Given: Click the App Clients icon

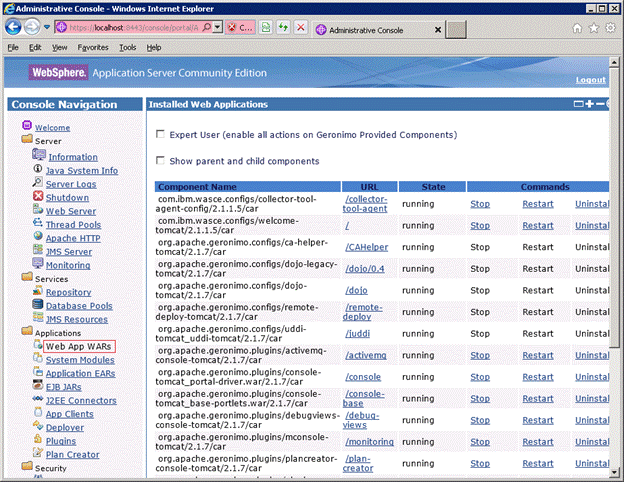Looking at the screenshot, I should click(x=38, y=412).
